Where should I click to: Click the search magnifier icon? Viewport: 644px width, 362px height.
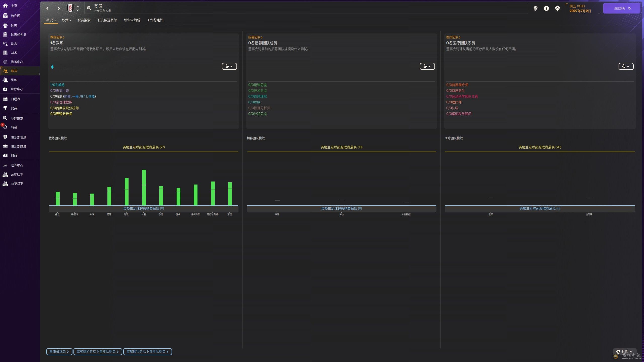(89, 8)
